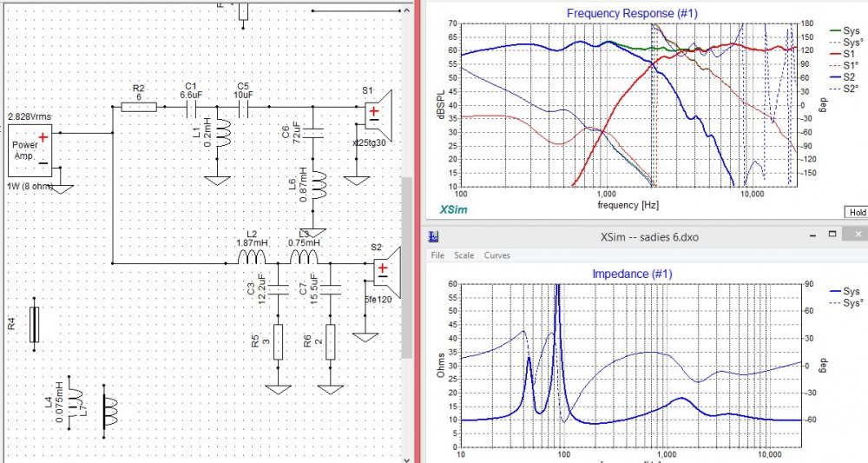The image size is (868, 463).
Task: Select capacitor C5 10uF
Action: point(243,108)
